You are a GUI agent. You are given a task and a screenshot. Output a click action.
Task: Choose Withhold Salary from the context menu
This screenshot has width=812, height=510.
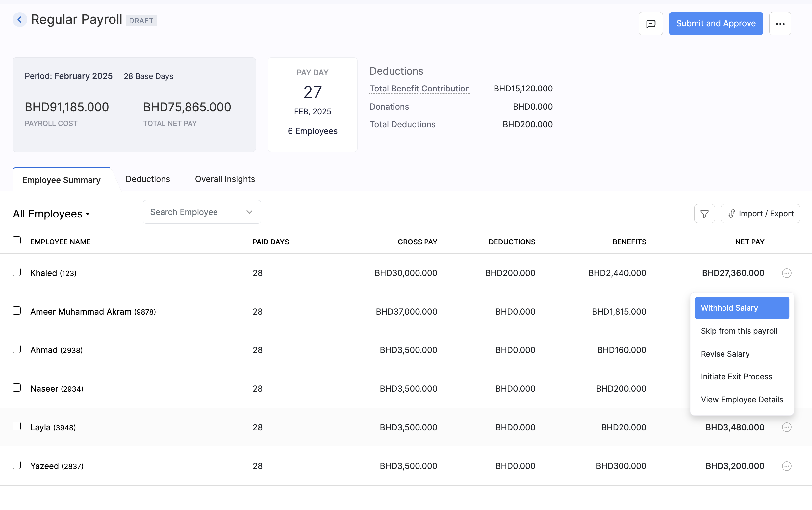742,308
